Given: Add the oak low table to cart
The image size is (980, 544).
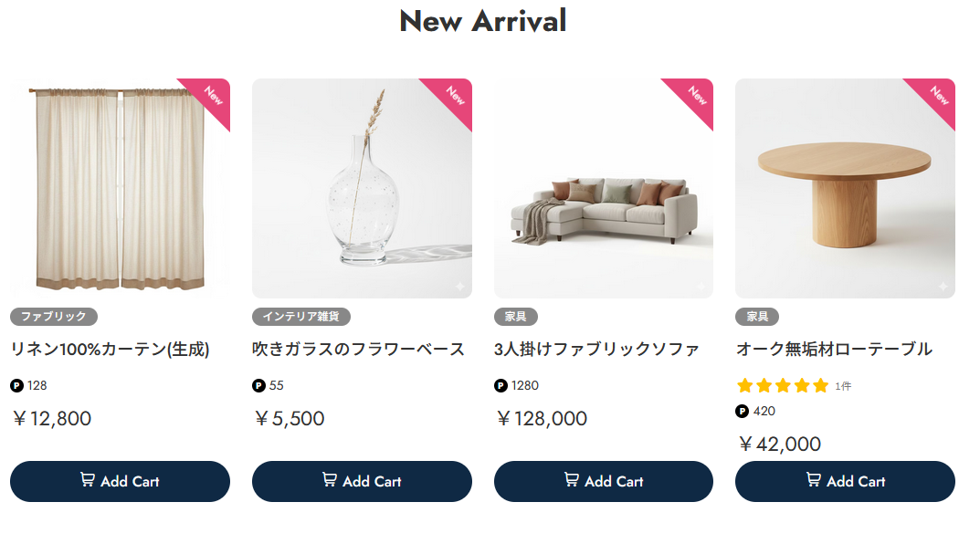Looking at the screenshot, I should 845,481.
